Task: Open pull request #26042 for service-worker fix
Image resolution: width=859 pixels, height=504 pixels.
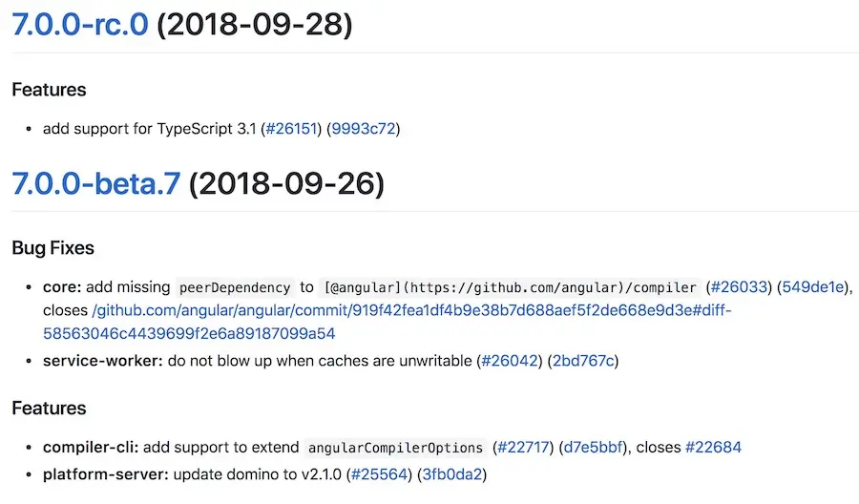Action: (509, 361)
